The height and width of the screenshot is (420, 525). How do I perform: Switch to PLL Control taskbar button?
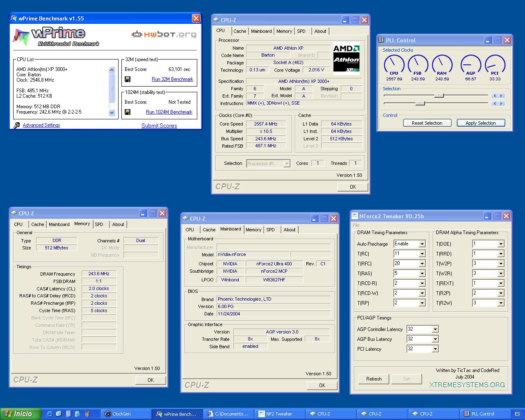pos(484,414)
